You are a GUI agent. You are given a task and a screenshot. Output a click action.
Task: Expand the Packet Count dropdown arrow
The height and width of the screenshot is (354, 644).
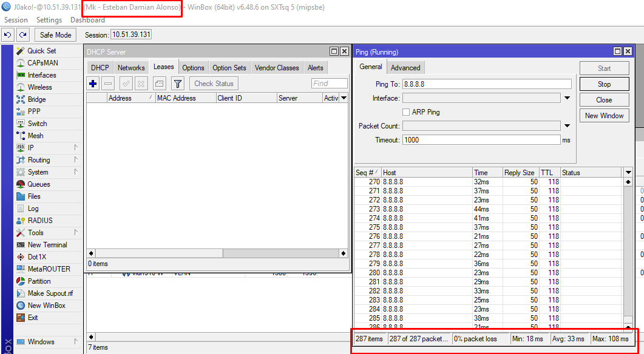tap(567, 126)
